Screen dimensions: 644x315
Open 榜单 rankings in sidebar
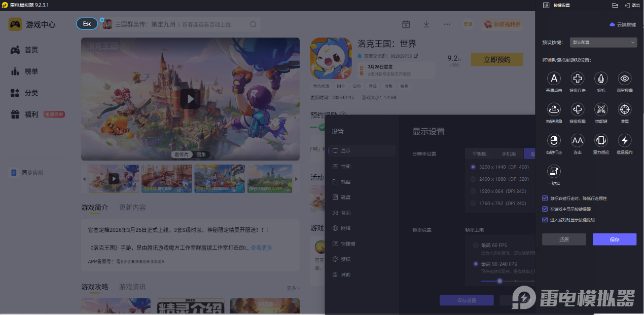24,71
